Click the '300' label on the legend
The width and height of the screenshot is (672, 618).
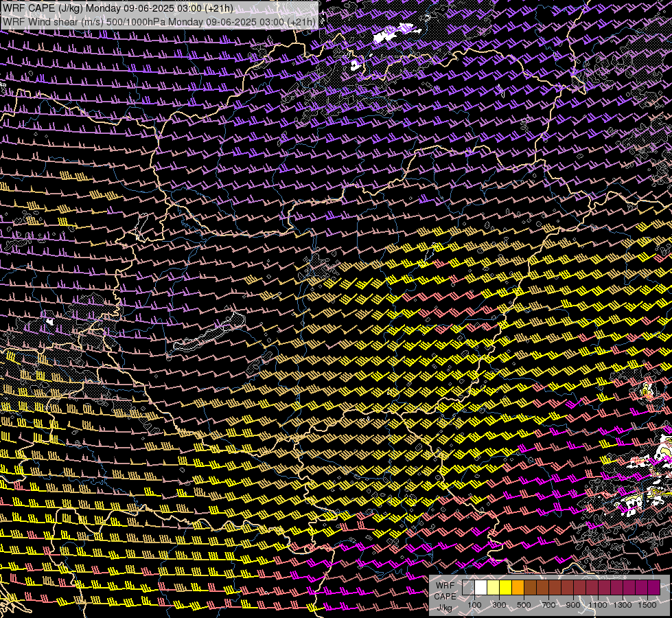499,605
